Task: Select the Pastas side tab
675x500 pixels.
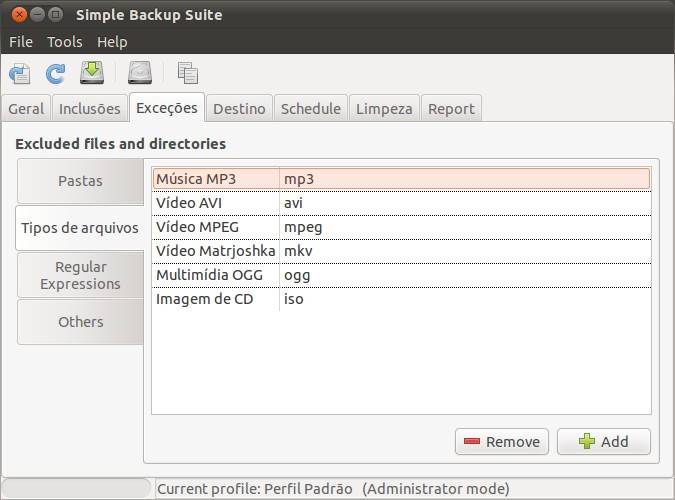Action: [x=81, y=181]
